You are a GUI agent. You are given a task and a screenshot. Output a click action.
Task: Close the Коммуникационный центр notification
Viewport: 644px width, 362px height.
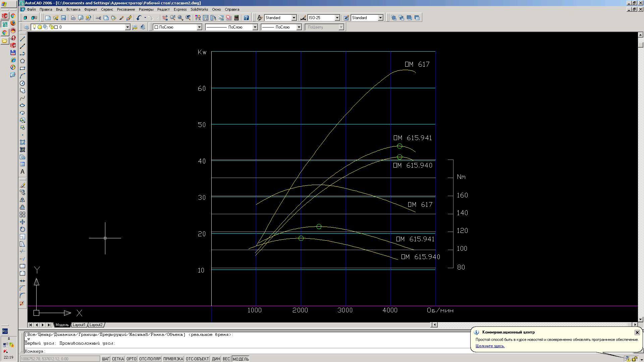coord(637,333)
